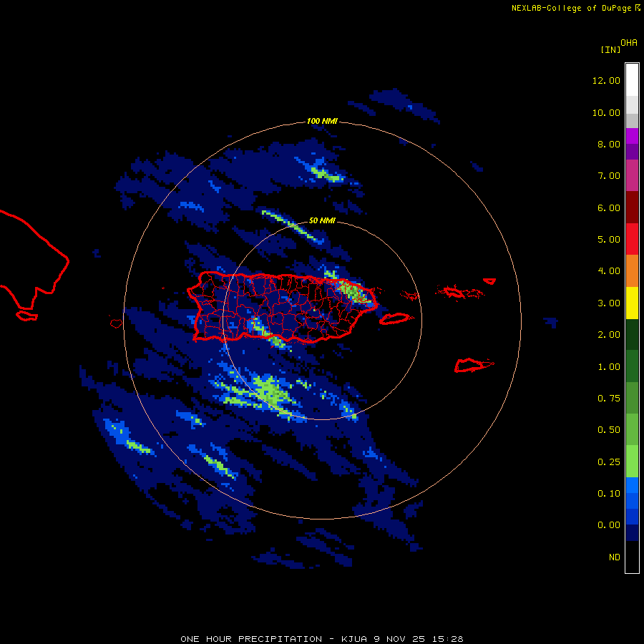The image size is (644, 644).
Task: Click the St. Croix island outline
Action: click(474, 365)
